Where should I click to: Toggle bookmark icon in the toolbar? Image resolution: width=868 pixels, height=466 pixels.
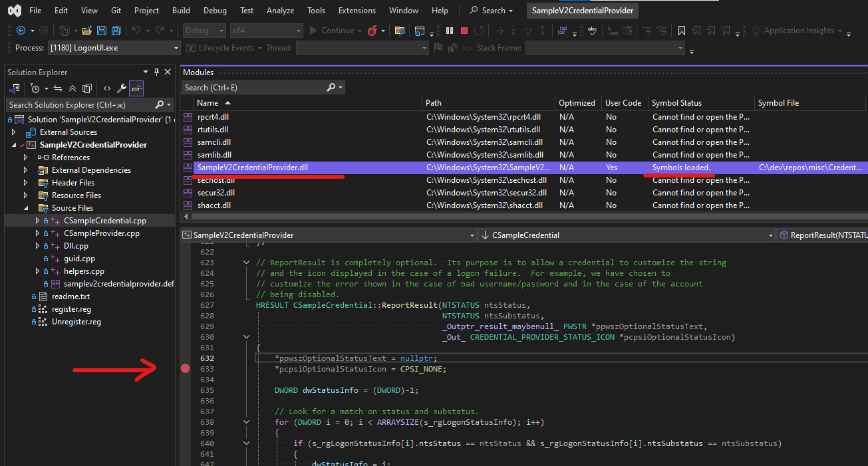click(x=682, y=31)
